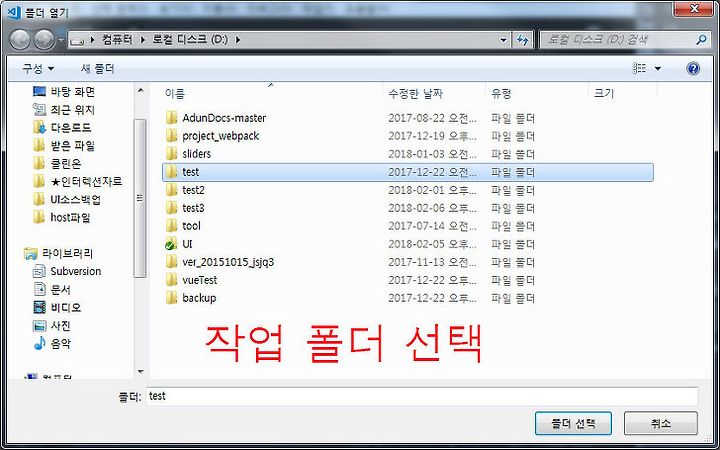Click the 취소 button

[x=660, y=423]
